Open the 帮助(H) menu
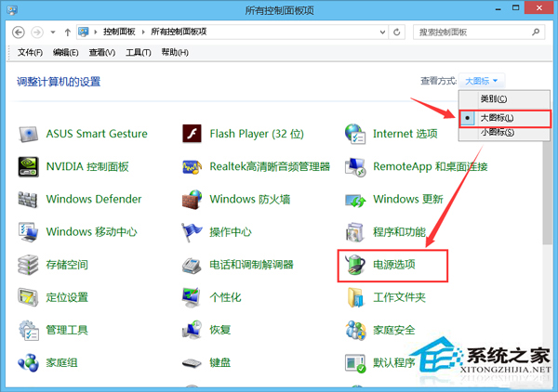 [x=175, y=53]
